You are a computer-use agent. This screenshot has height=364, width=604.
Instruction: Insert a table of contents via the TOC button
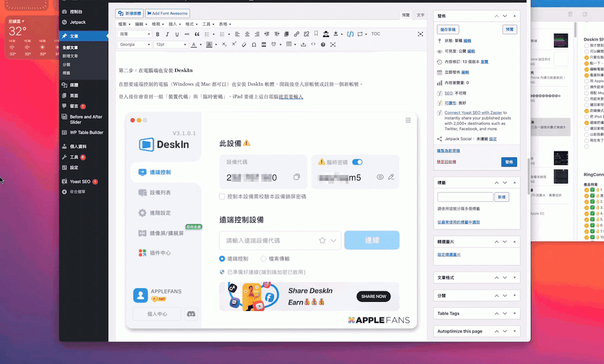coord(376,34)
